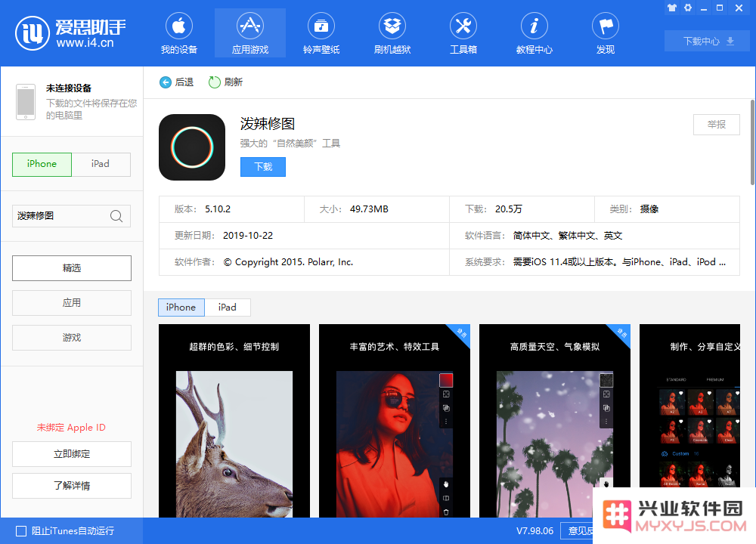This screenshot has width=756, height=544.
Task: Click download count 20.5万
Action: coord(509,209)
